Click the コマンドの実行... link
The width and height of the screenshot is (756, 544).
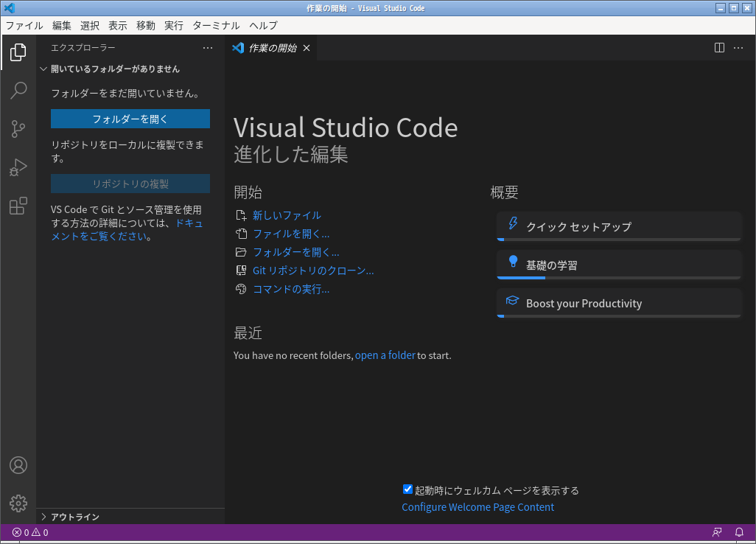tap(291, 289)
